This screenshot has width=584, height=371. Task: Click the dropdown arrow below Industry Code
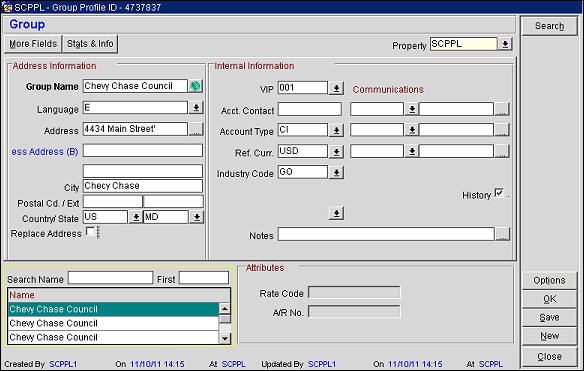point(336,213)
